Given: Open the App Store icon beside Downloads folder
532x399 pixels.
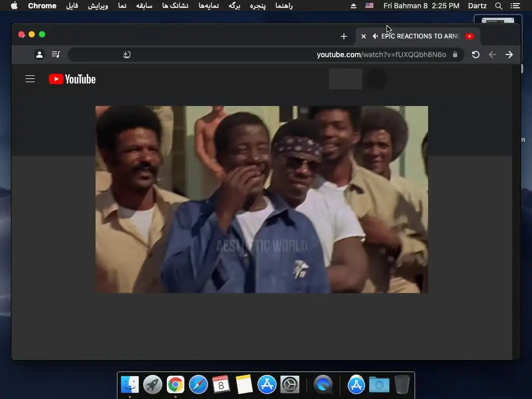Looking at the screenshot, I should coord(356,385).
